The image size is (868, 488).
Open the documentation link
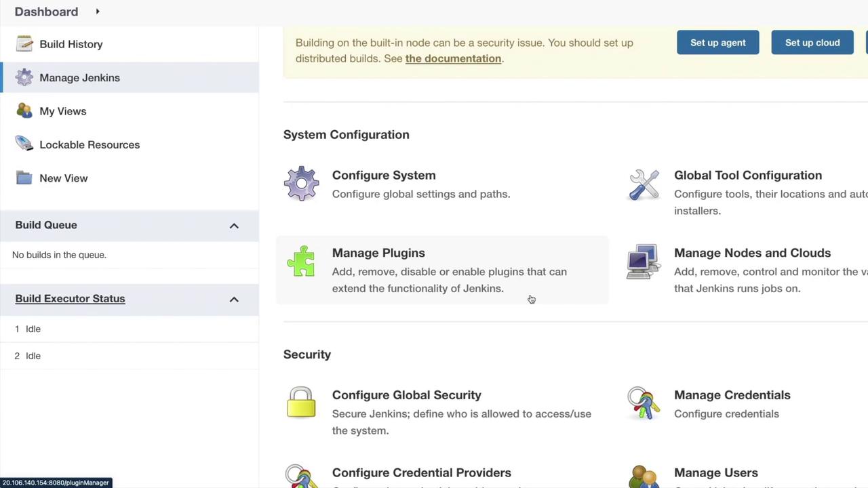coord(453,58)
